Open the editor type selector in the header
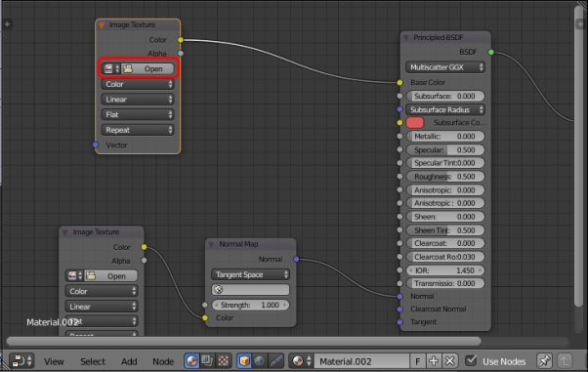 21,361
